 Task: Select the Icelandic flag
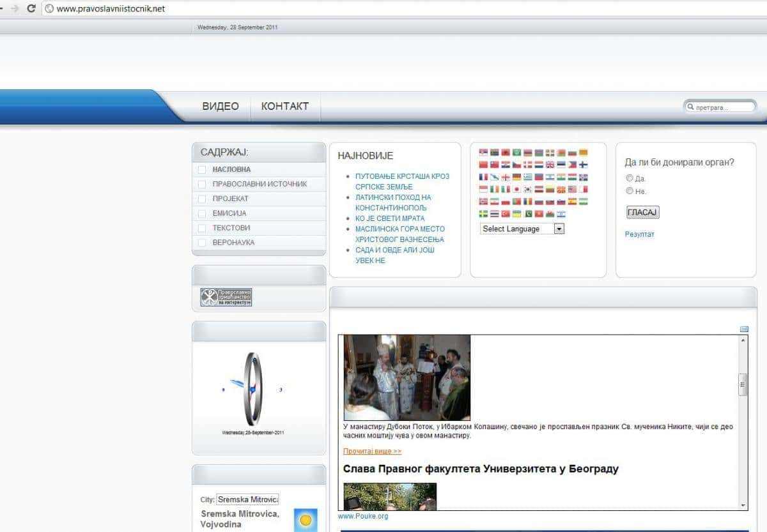tap(584, 177)
